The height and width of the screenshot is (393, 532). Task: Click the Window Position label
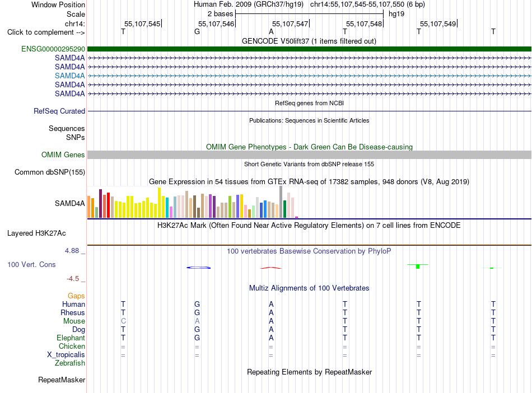tap(58, 4)
